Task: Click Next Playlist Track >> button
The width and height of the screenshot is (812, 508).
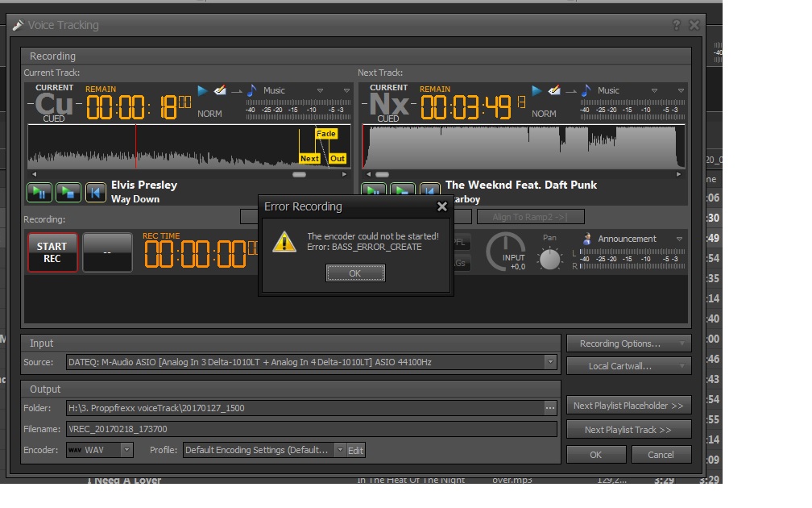Action: tap(628, 430)
